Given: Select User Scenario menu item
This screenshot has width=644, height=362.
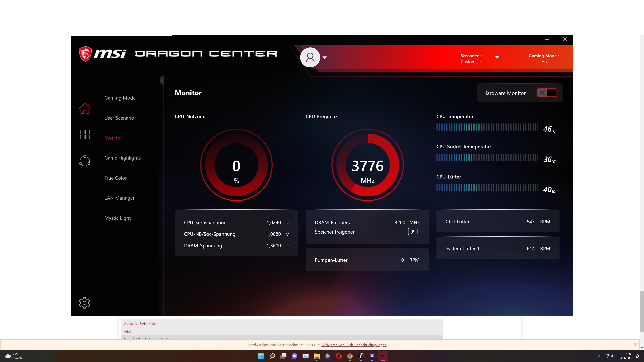Looking at the screenshot, I should tap(119, 118).
